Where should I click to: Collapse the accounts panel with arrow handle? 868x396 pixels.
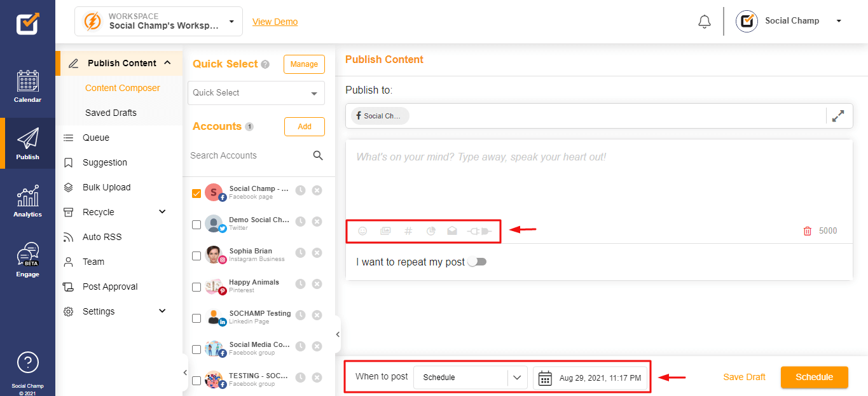pos(338,334)
